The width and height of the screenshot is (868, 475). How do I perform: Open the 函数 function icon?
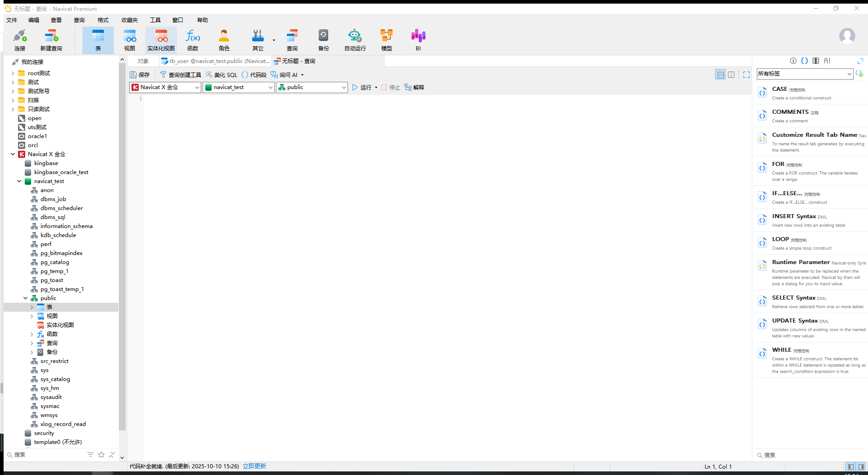(193, 40)
